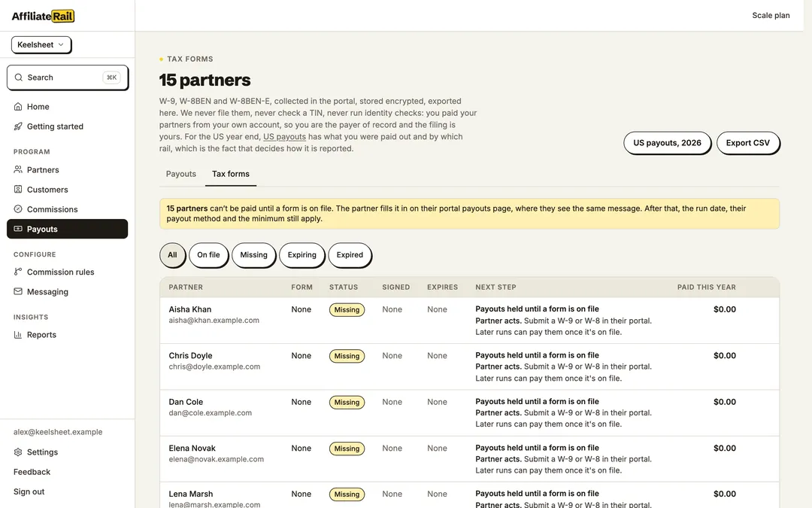The image size is (812, 508).
Task: Open Lena Marsh partner row
Action: (x=469, y=495)
